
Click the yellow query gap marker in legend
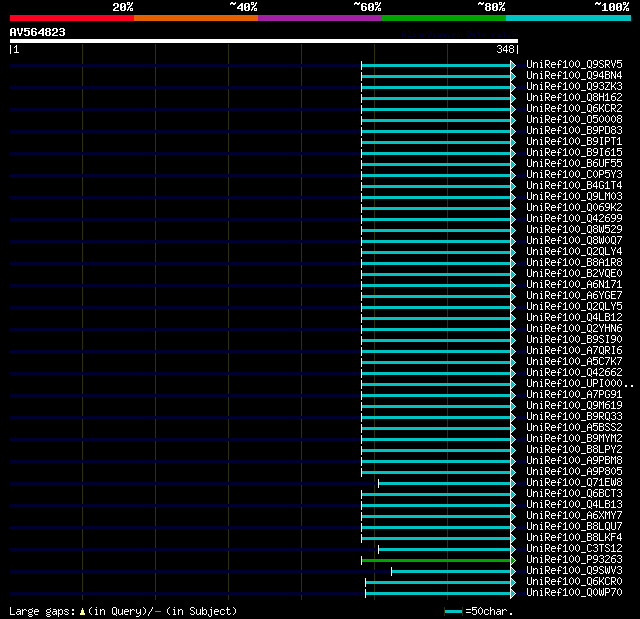pyautogui.click(x=82, y=611)
